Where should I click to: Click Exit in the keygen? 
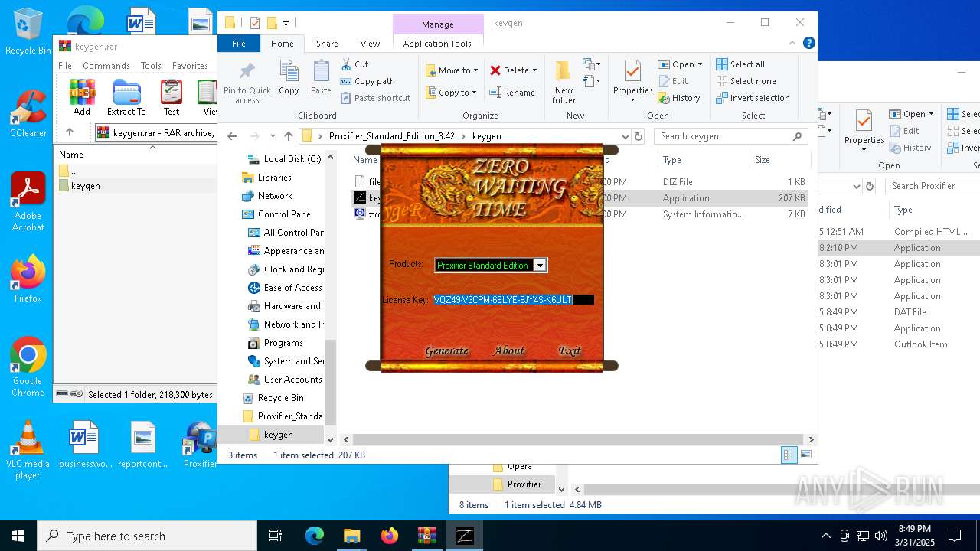click(x=570, y=350)
